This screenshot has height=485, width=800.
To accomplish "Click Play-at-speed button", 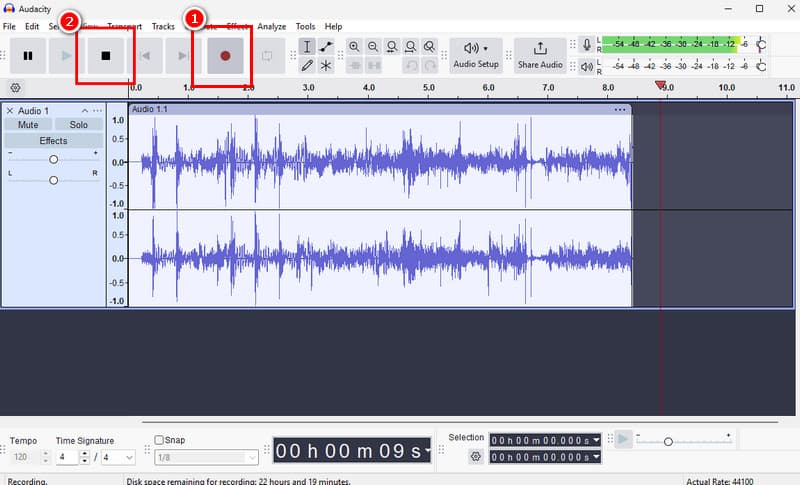I will pos(623,439).
